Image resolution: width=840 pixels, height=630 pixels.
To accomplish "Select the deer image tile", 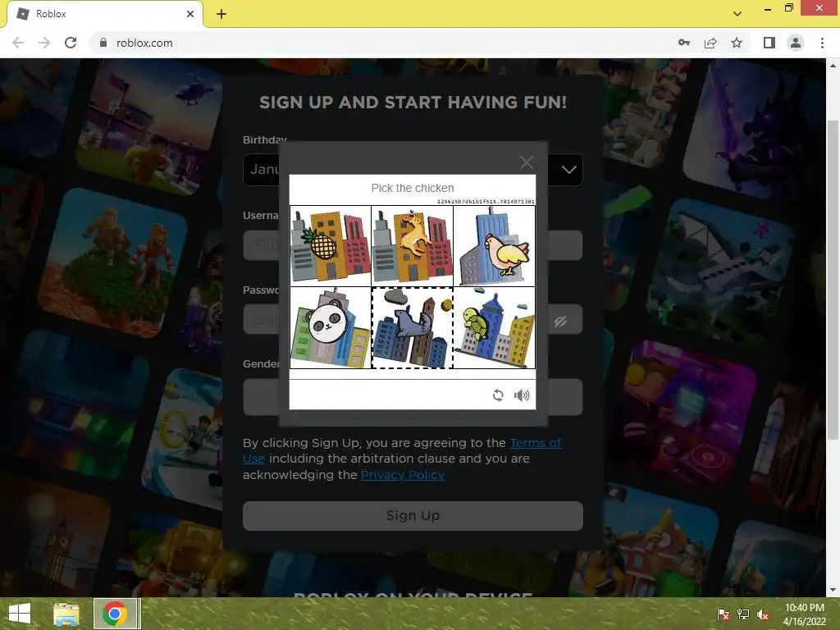I will tap(412, 246).
